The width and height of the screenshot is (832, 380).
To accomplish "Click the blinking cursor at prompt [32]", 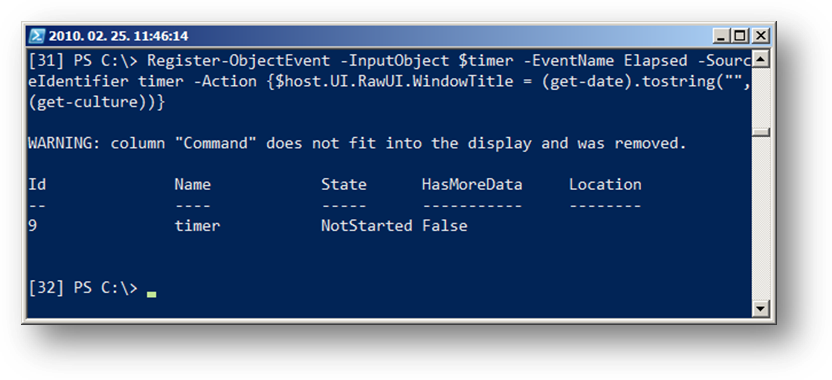I will 152,293.
